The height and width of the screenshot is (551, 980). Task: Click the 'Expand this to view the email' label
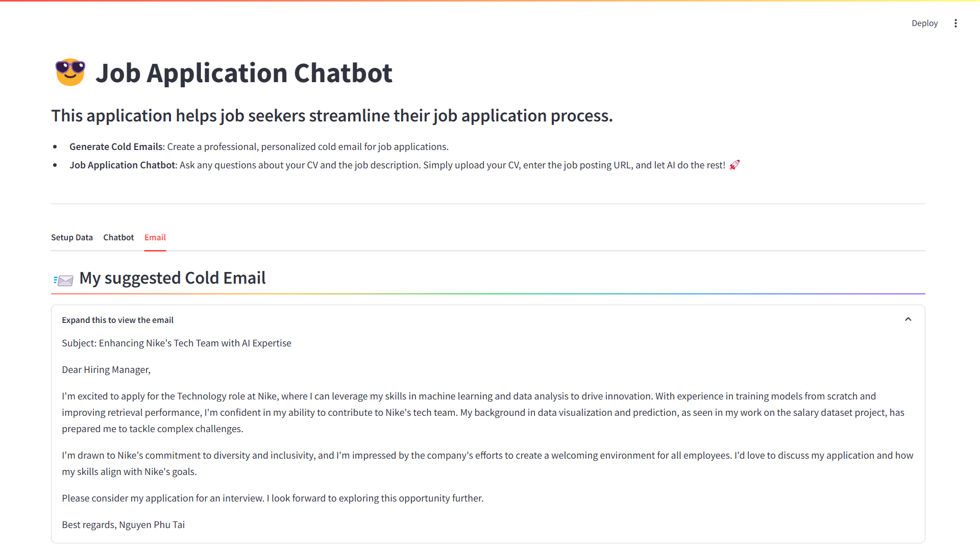pos(117,320)
